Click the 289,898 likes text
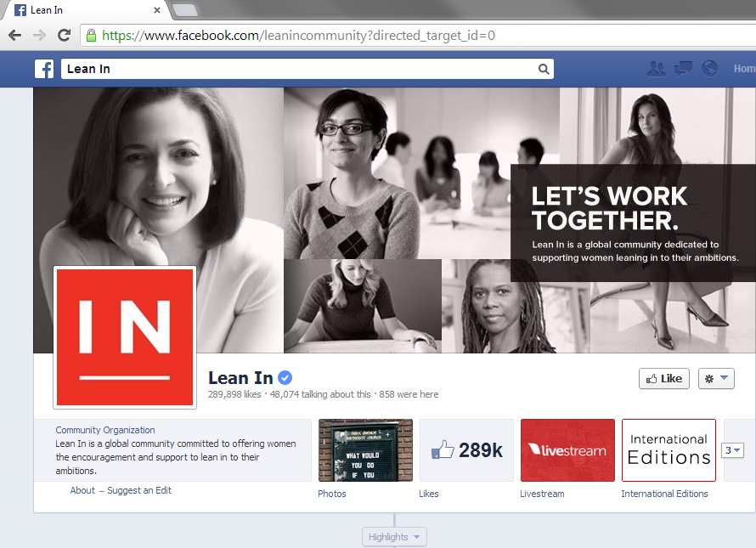This screenshot has height=548, width=756. (x=234, y=394)
